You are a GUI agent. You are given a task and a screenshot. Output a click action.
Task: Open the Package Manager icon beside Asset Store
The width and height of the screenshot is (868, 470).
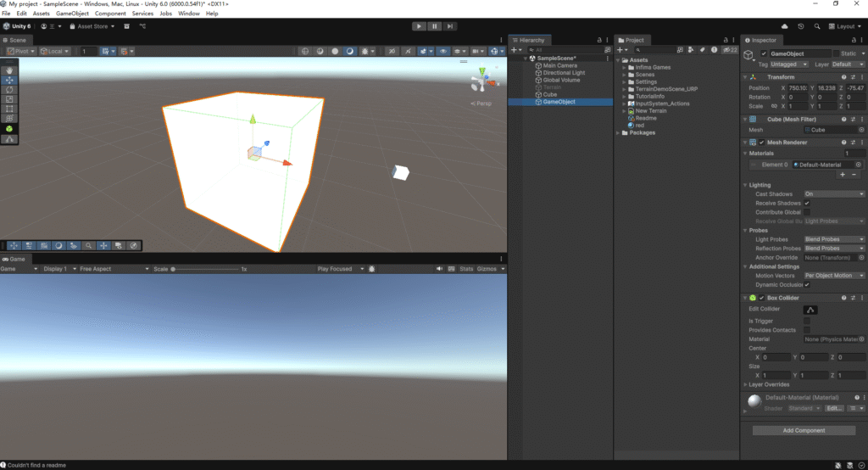click(127, 26)
